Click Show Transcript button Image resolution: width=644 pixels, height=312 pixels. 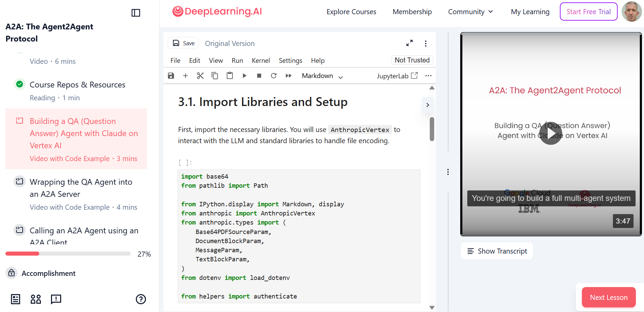pos(497,251)
